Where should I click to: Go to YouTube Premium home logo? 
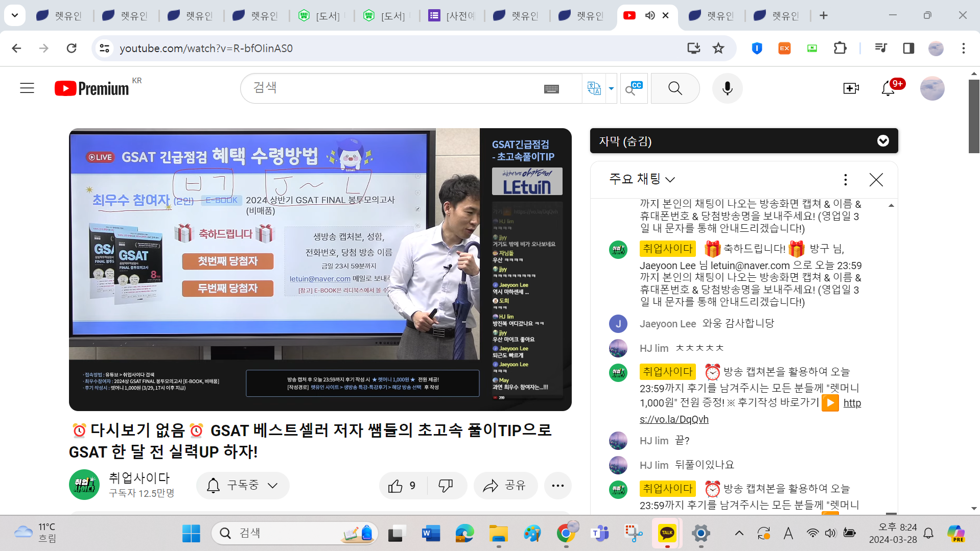pyautogui.click(x=92, y=88)
